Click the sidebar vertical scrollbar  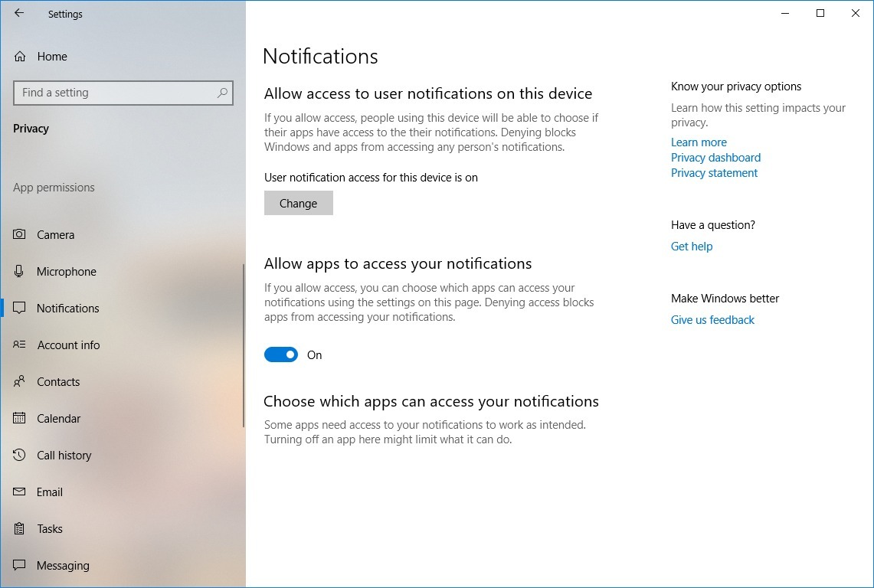click(x=244, y=345)
